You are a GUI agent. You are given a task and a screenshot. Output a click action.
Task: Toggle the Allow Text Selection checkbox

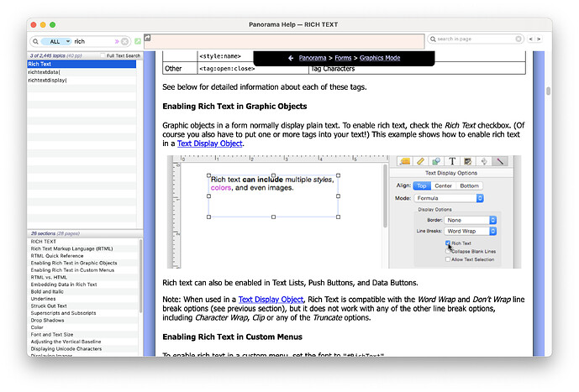pos(448,259)
